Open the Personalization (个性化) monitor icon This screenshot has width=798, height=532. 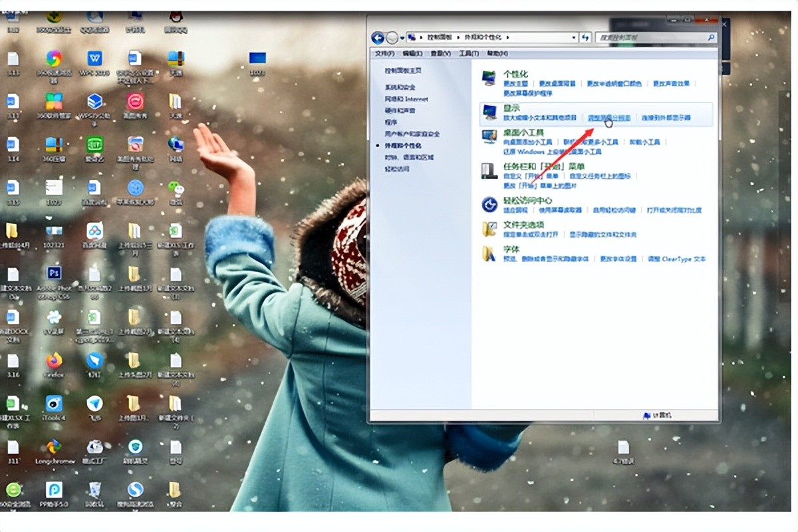pos(489,78)
